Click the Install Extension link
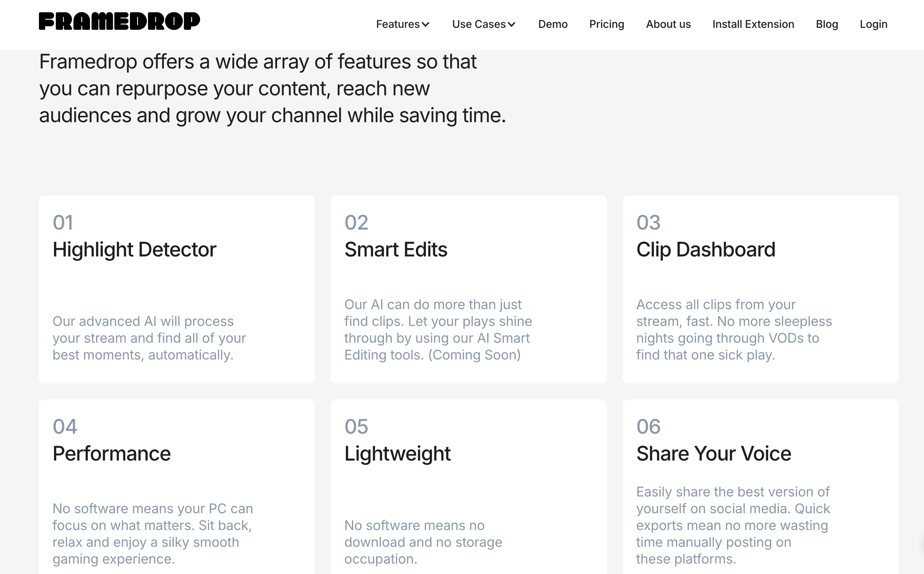 pyautogui.click(x=753, y=24)
